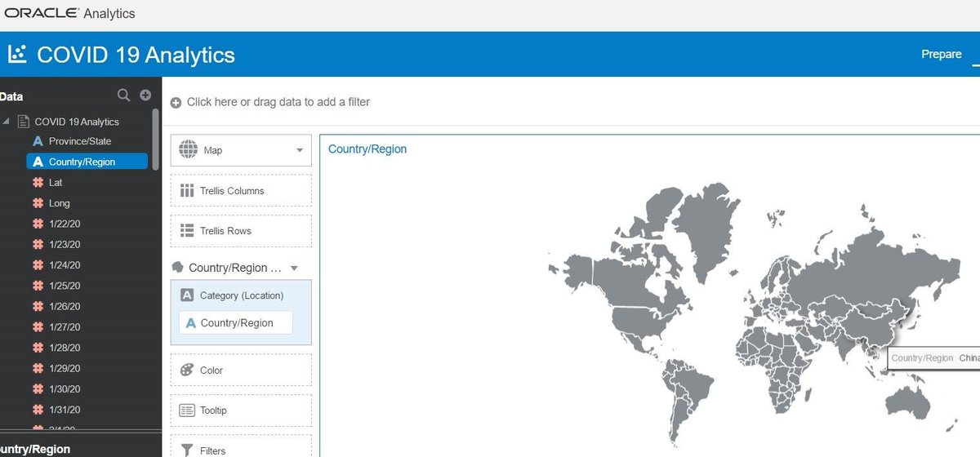The image size is (980, 457).
Task: Click Category (Location) label
Action: tap(242, 295)
